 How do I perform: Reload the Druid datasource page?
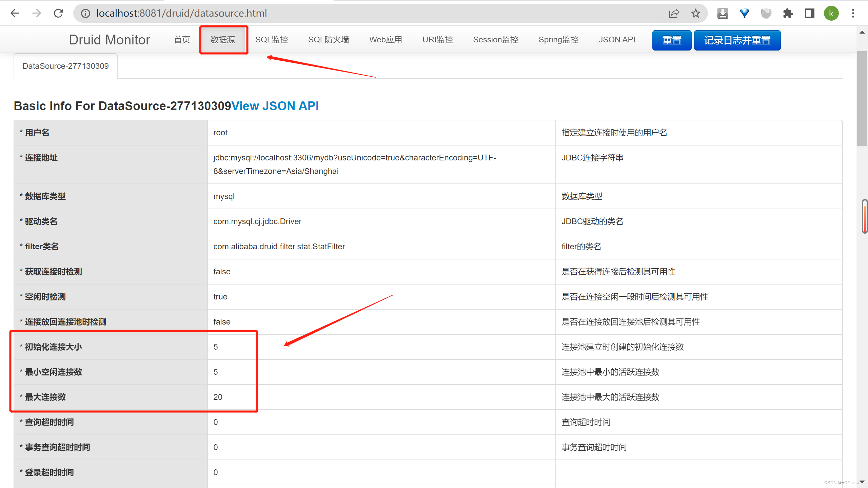pyautogui.click(x=58, y=13)
